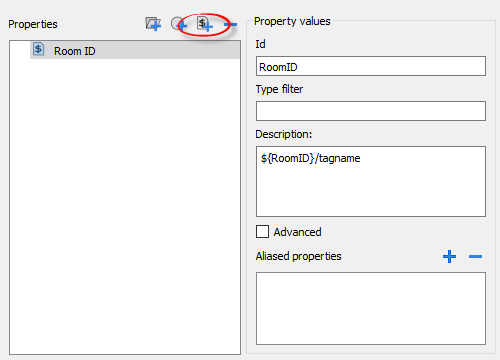The height and width of the screenshot is (360, 500).
Task: Select the Room ID property row
Action: pos(135,50)
